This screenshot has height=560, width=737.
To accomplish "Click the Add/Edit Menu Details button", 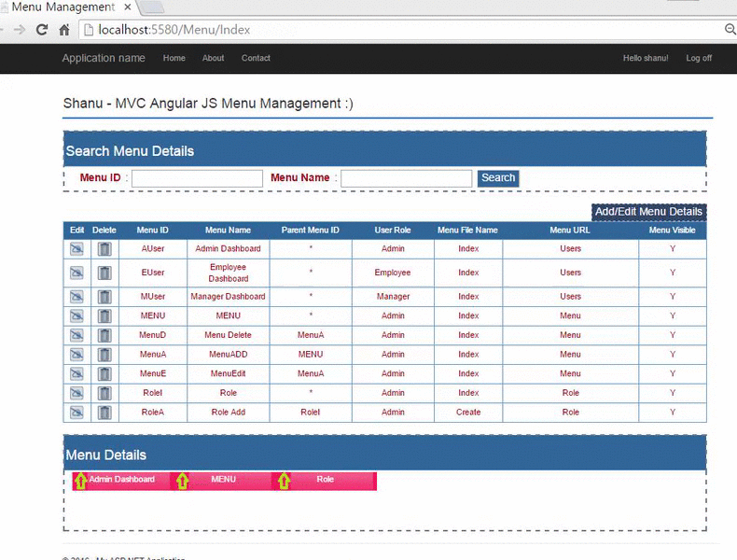I will 648,212.
